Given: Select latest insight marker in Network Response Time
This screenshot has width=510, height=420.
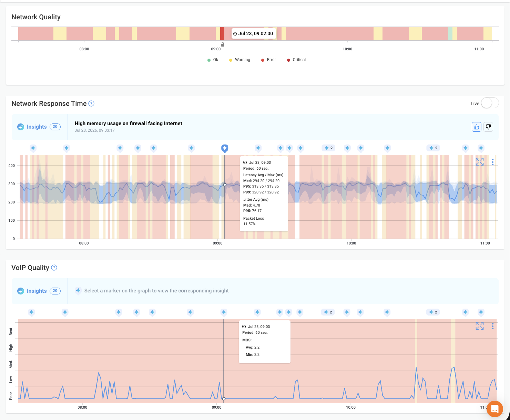Looking at the screenshot, I should click(481, 148).
